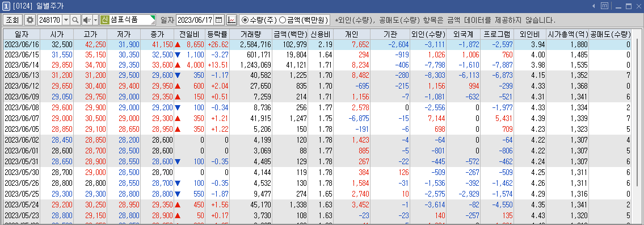Click the date field 2023/06/17
The image size is (644, 225).
[x=195, y=19]
